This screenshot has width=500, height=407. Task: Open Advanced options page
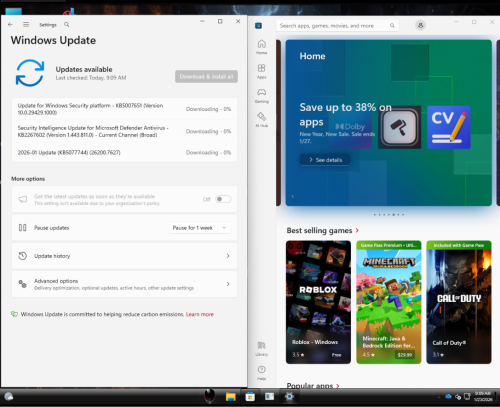(x=124, y=284)
